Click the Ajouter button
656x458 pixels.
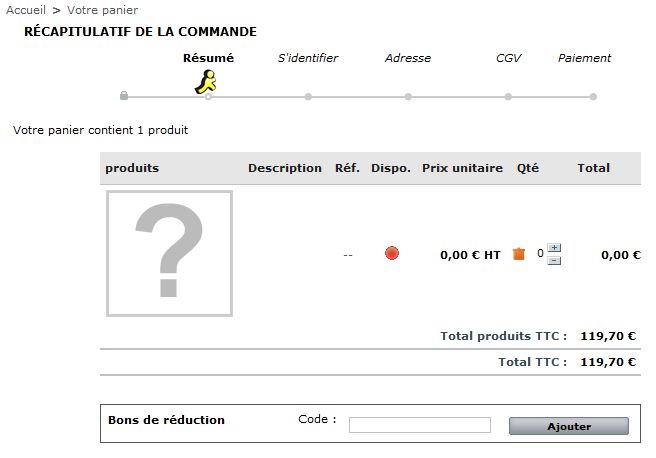pyautogui.click(x=569, y=426)
